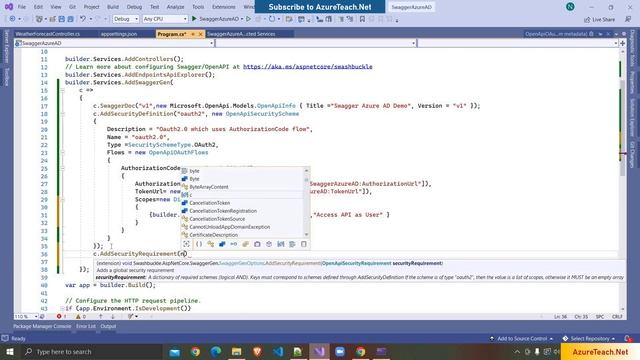Open VS Code on the taskbar
Image resolution: width=640 pixels, height=360 pixels.
coord(278,352)
